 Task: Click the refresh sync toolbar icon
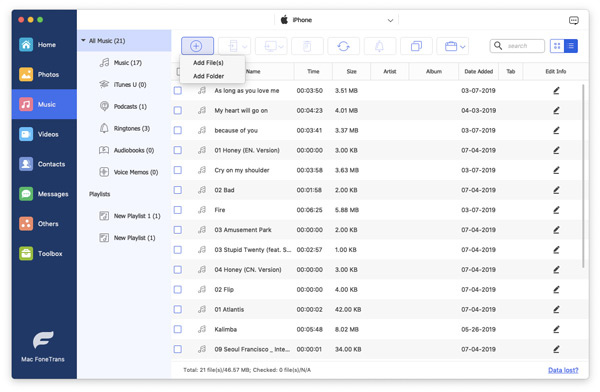point(343,46)
